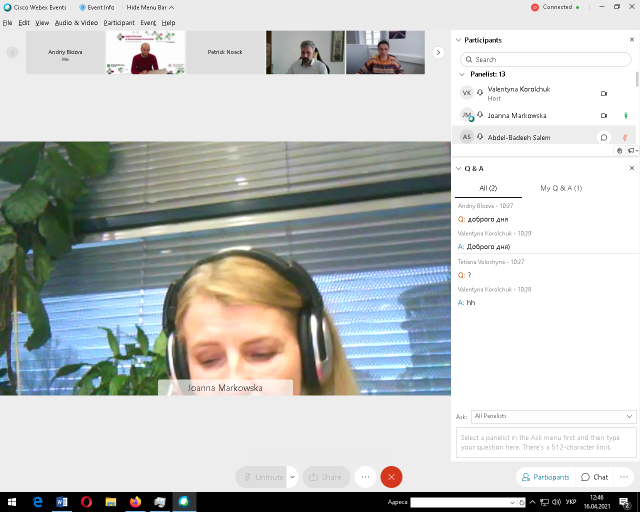Open the Audio & Video menu

(x=76, y=23)
